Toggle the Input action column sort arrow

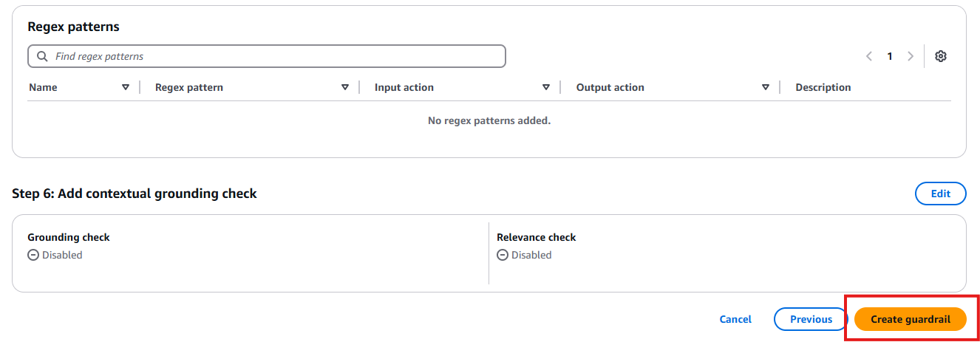pyautogui.click(x=546, y=87)
